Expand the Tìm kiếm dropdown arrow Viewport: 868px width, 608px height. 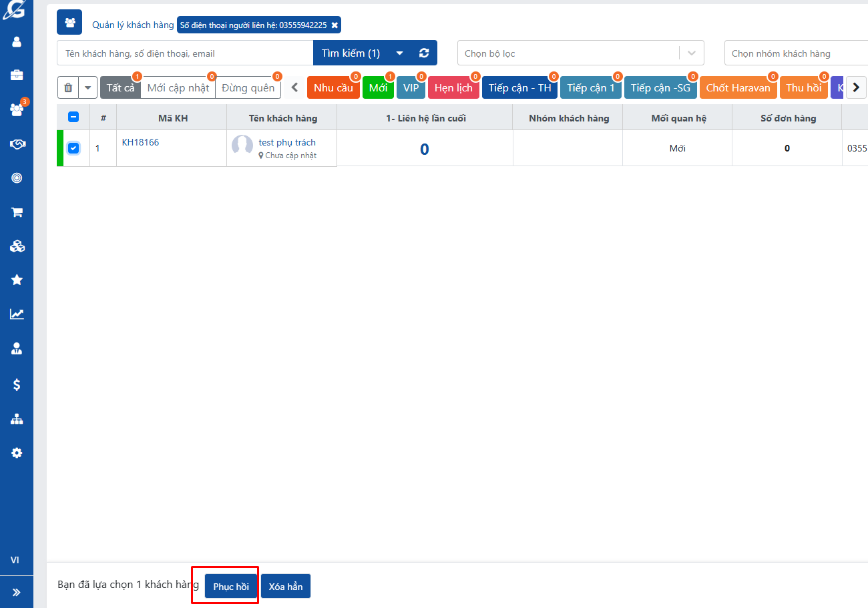click(x=399, y=53)
